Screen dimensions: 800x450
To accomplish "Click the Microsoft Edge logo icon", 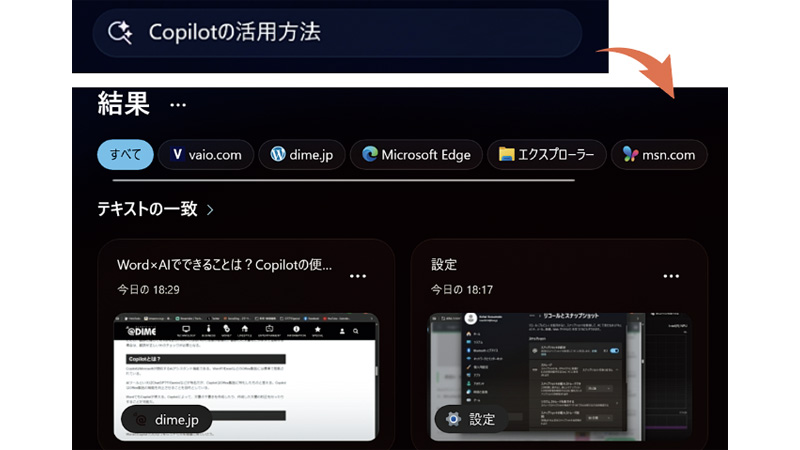I will tap(369, 154).
